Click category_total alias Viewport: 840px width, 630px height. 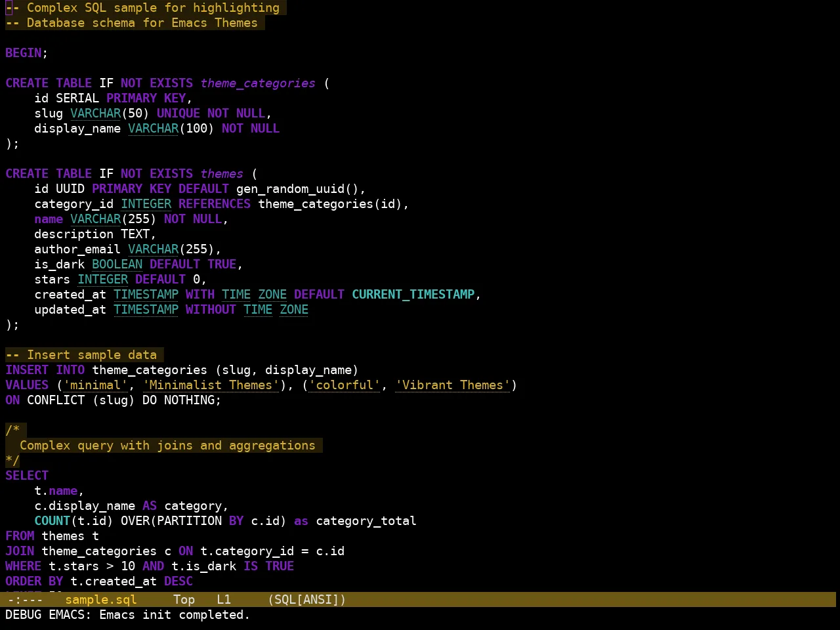(x=366, y=520)
